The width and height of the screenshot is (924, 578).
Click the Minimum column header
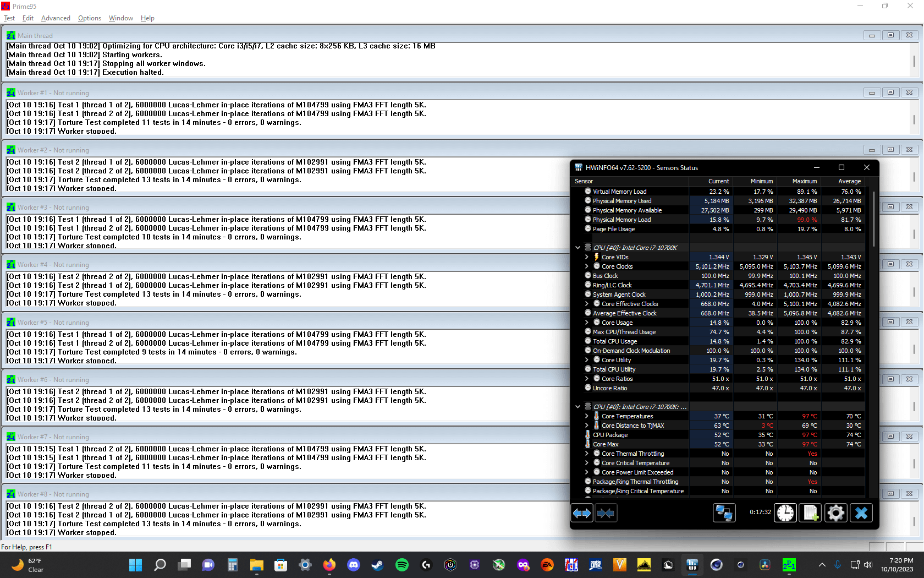pyautogui.click(x=754, y=181)
